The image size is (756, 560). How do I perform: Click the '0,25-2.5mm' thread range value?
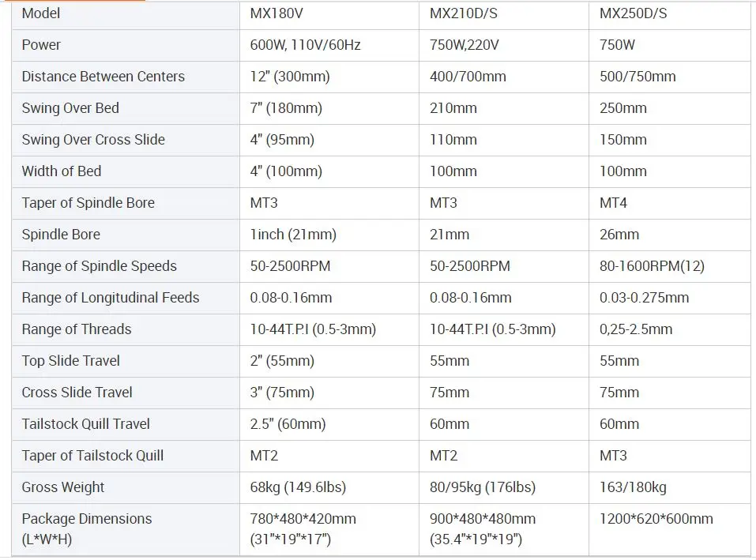tap(636, 329)
